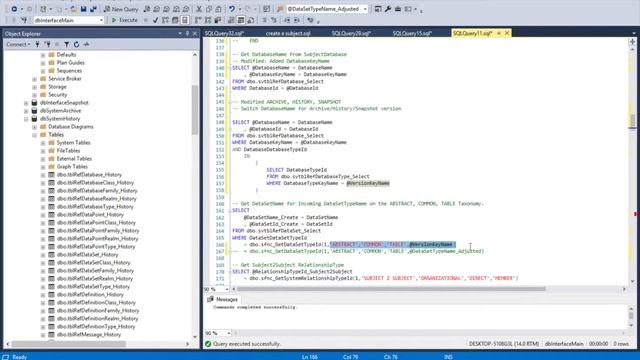Click the Activity Monitor icon in Object Explorer
640x360 pixels.
pos(86,44)
